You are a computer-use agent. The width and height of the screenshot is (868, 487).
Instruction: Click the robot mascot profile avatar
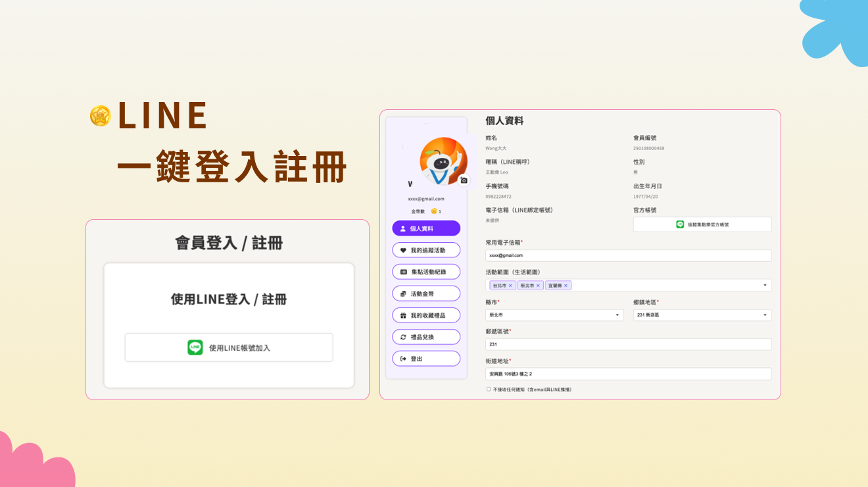(x=443, y=161)
